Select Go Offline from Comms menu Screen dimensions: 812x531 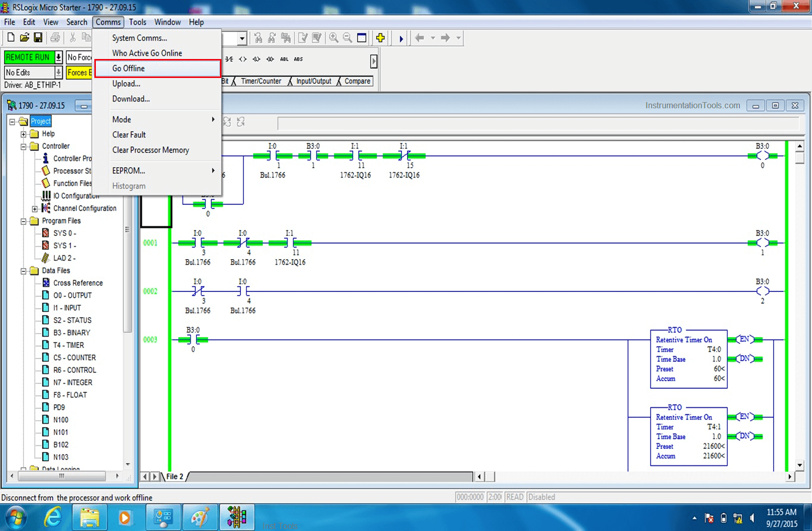[x=158, y=68]
